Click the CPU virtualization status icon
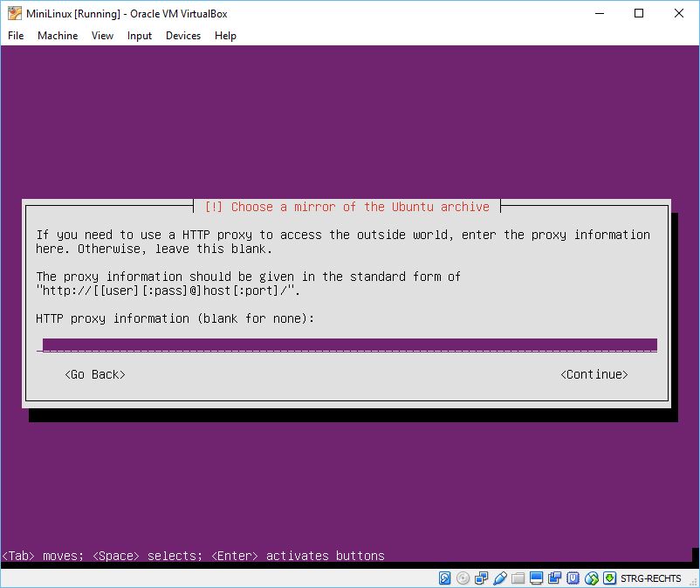This screenshot has width=700, height=588. click(x=573, y=578)
